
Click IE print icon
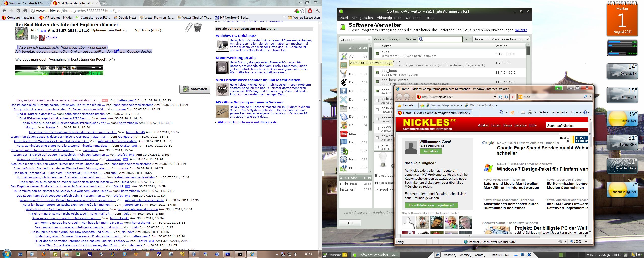530,112
